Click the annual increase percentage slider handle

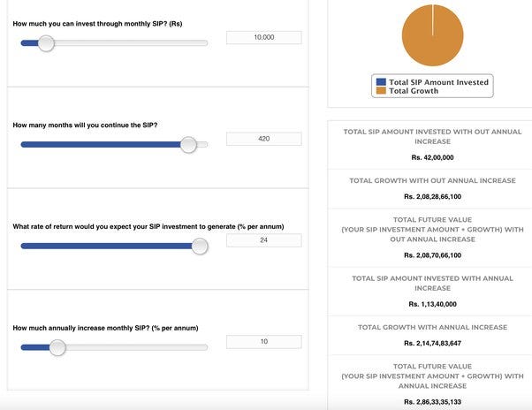click(x=57, y=348)
